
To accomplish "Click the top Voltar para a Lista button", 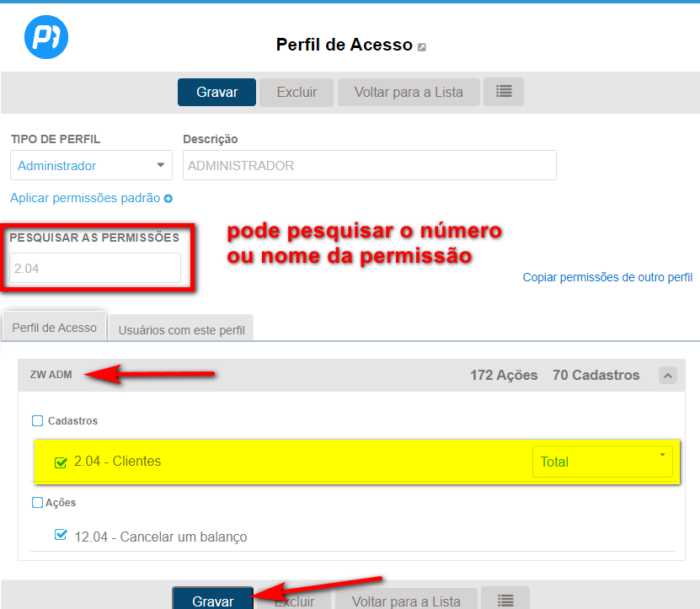I will 409,92.
